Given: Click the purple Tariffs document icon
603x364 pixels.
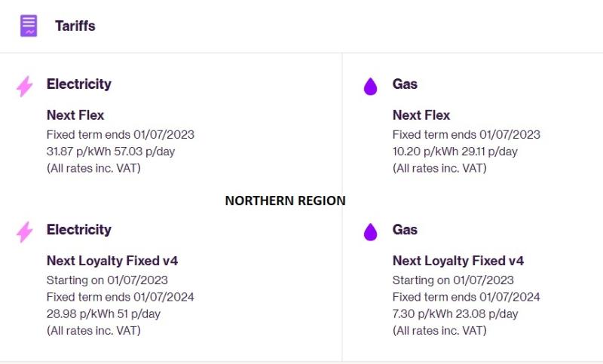Looking at the screenshot, I should click(x=29, y=26).
